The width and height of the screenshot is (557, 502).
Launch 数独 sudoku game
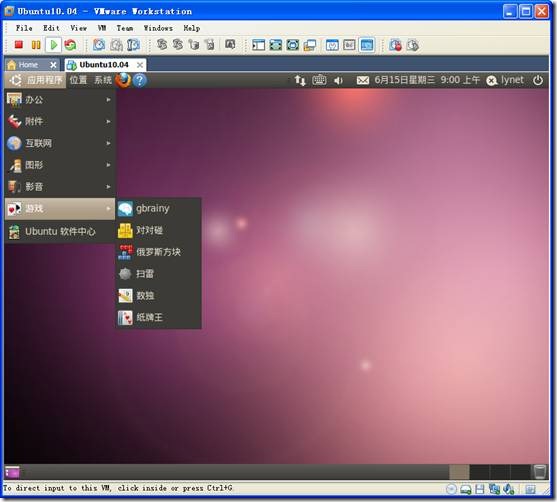(158, 296)
